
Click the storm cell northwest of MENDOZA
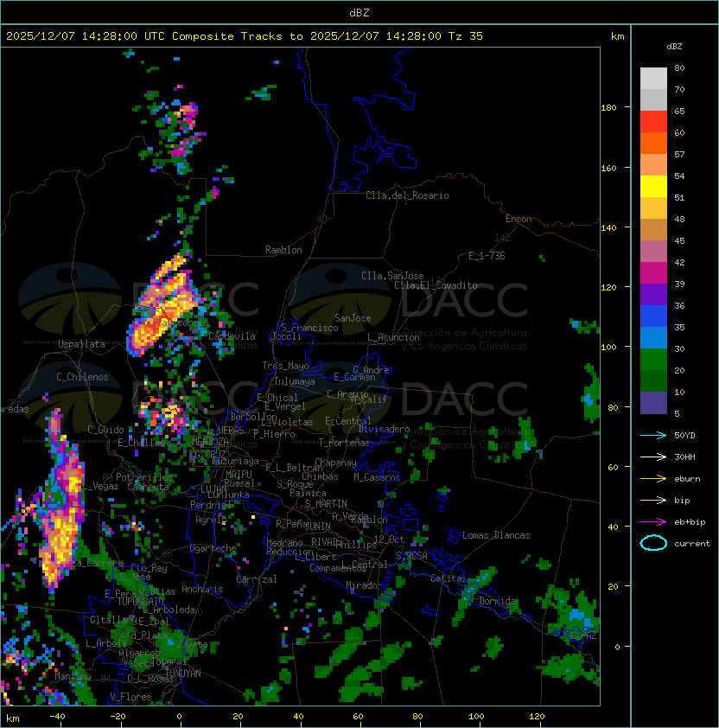(x=165, y=413)
